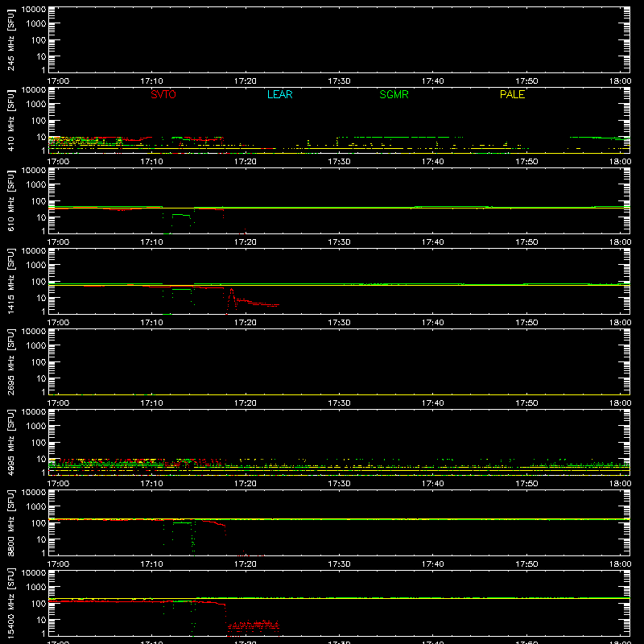Click 18:00 time label under 245 MHz panel
The image size is (644, 644).
coord(620,81)
